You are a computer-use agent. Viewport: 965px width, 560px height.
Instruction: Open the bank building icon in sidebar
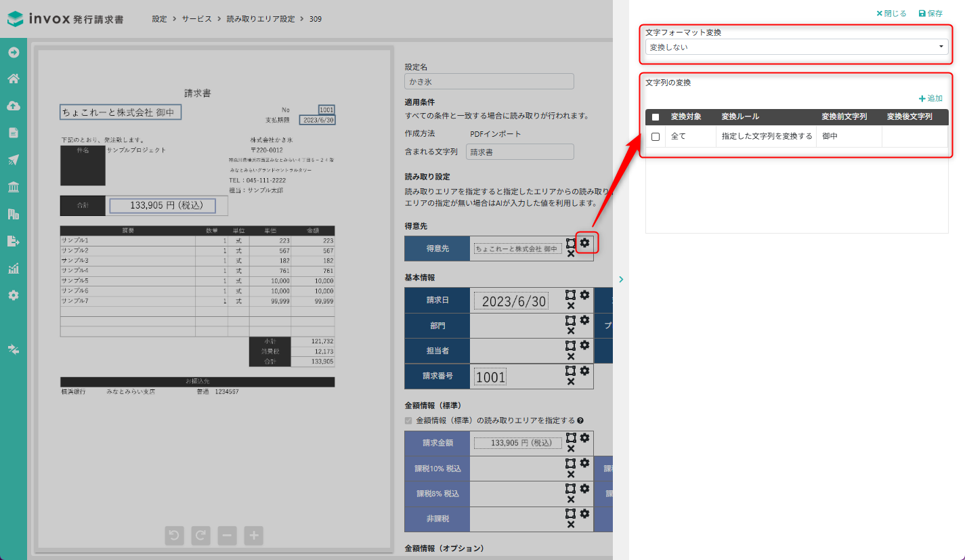pos(13,187)
